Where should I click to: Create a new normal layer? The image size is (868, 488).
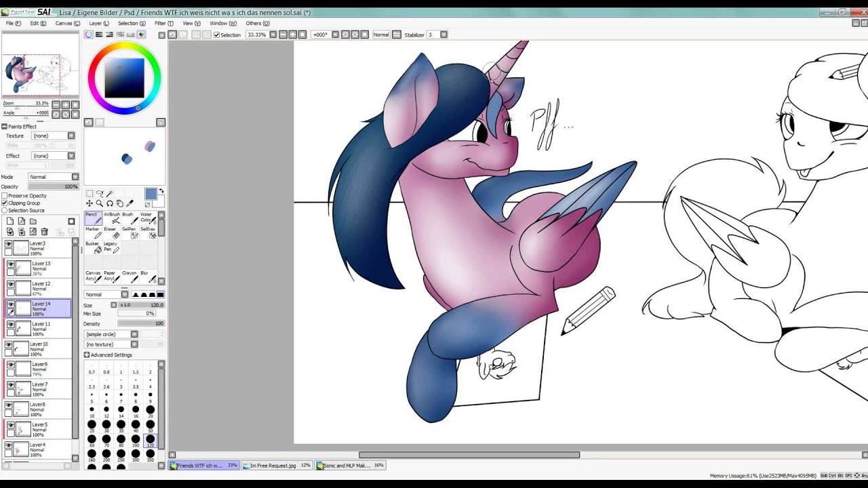[x=10, y=222]
